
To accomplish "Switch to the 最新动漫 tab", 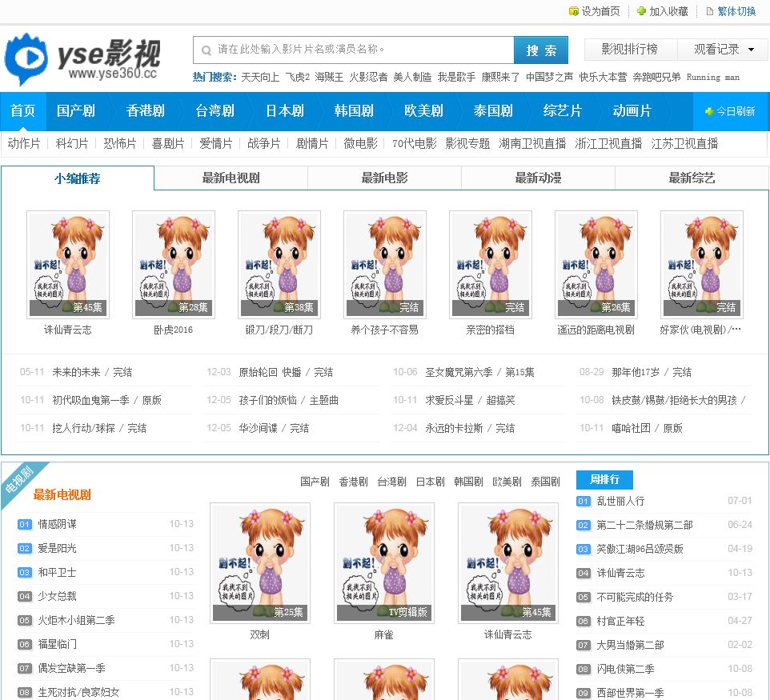I will point(538,178).
